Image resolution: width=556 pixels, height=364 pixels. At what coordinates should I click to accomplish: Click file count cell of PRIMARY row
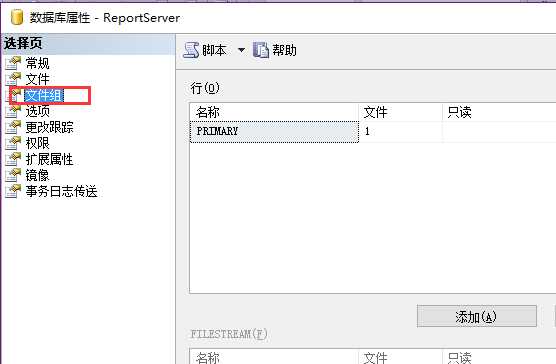click(x=401, y=131)
